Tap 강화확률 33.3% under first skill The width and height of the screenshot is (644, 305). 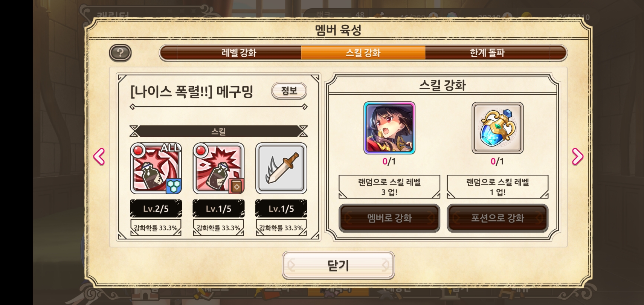[156, 228]
